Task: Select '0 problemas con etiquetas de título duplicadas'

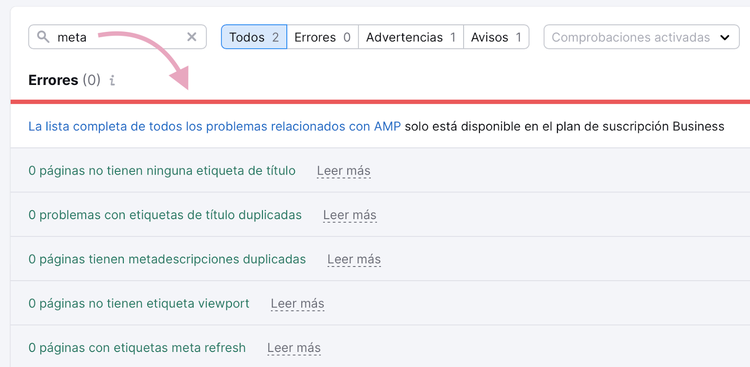Action: (165, 215)
